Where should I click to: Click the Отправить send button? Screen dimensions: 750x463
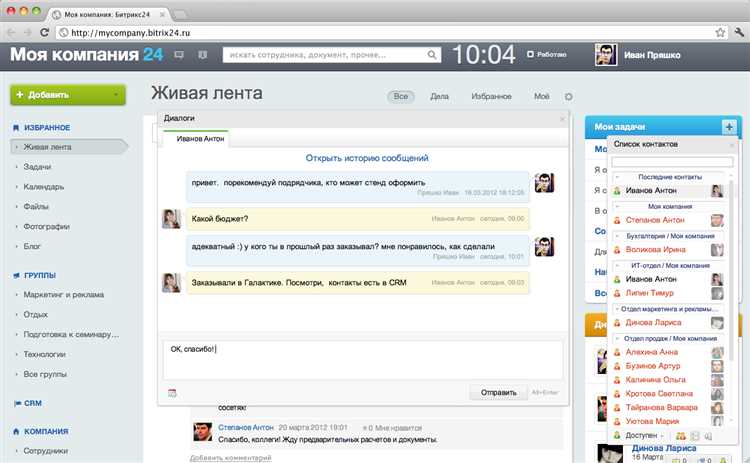(x=498, y=393)
